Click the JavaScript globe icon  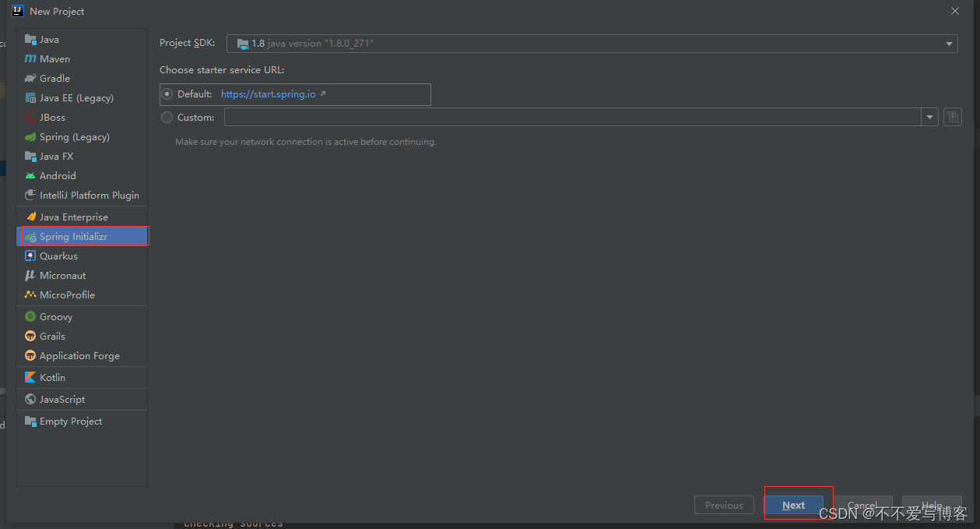(x=30, y=400)
